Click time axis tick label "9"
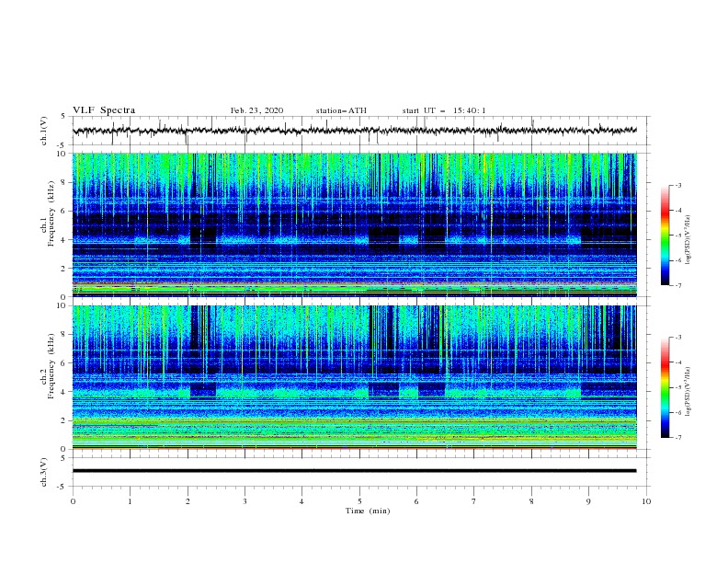 coord(588,501)
